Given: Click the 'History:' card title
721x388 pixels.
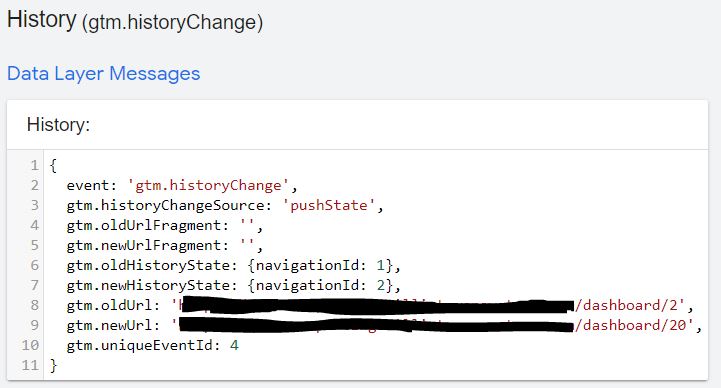Looking at the screenshot, I should pyautogui.click(x=58, y=125).
